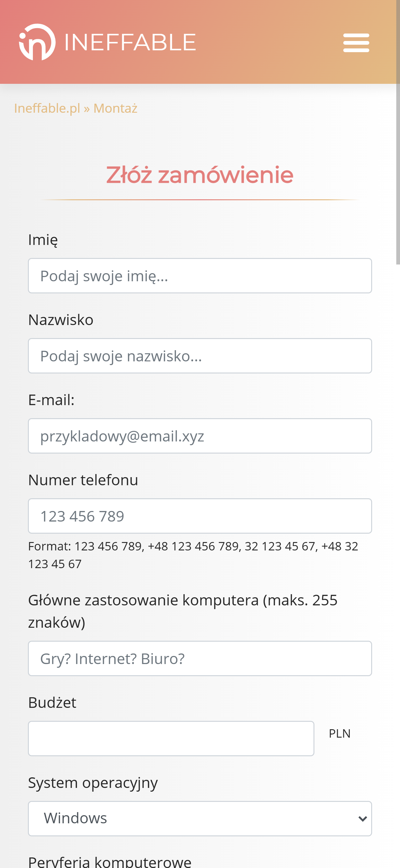Click the Imię field label
The width and height of the screenshot is (400, 868).
pos(43,240)
